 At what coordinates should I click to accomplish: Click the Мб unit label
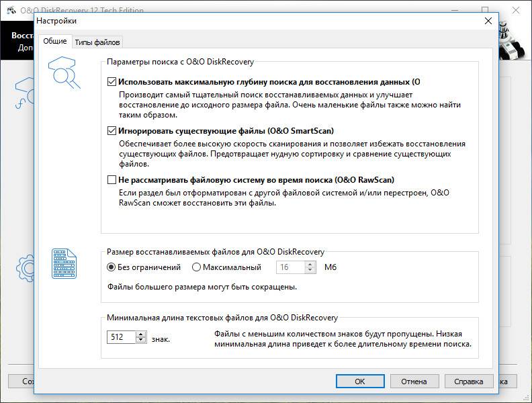tap(330, 267)
